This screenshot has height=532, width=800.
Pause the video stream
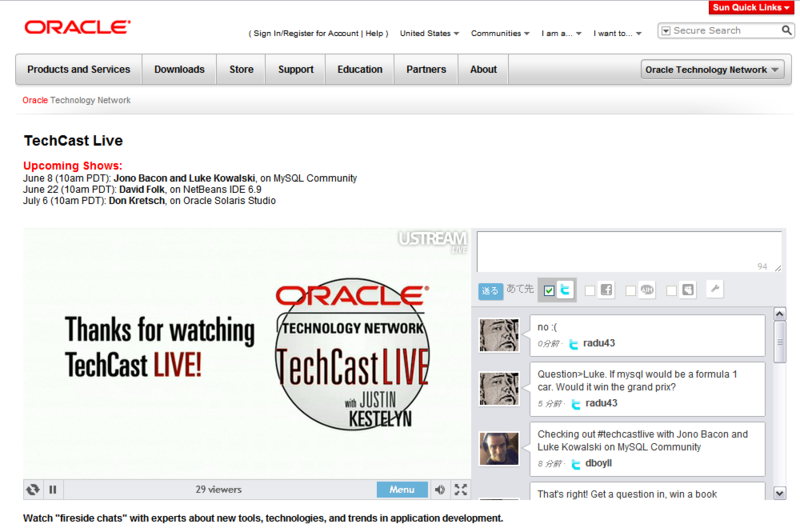coord(53,490)
